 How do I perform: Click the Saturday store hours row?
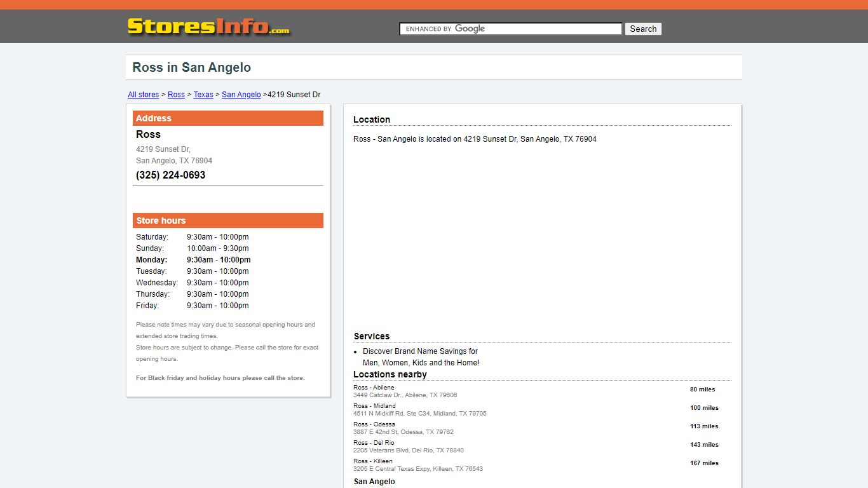193,237
